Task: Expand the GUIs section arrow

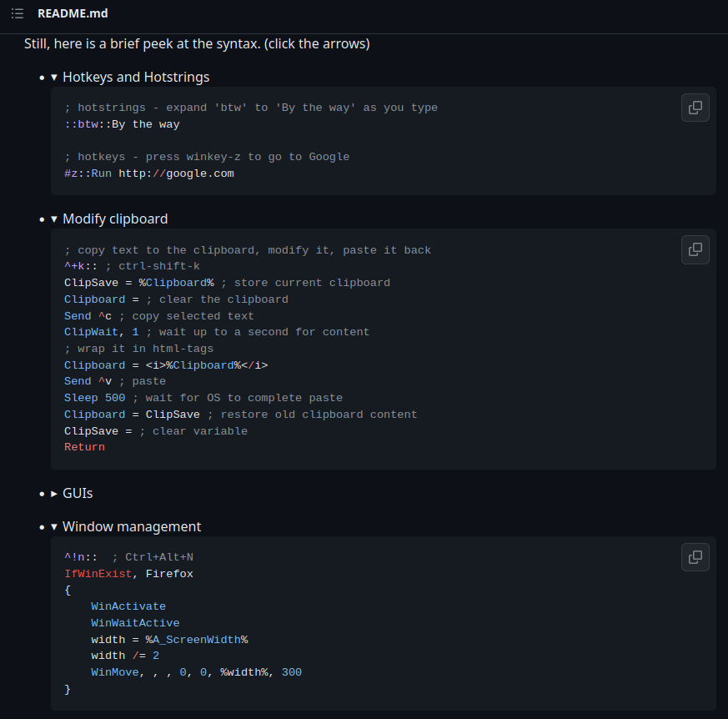Action: pyautogui.click(x=54, y=493)
